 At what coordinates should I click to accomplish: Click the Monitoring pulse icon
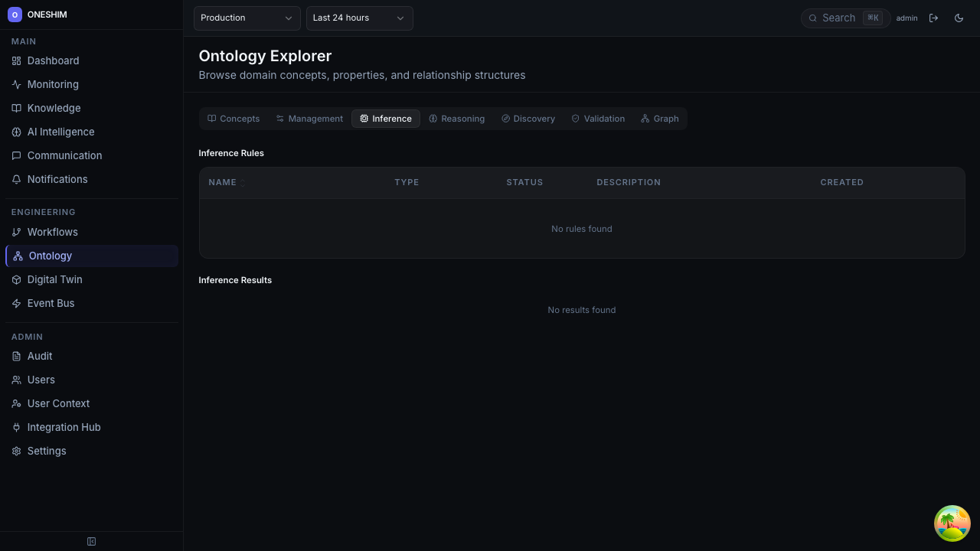pyautogui.click(x=16, y=84)
